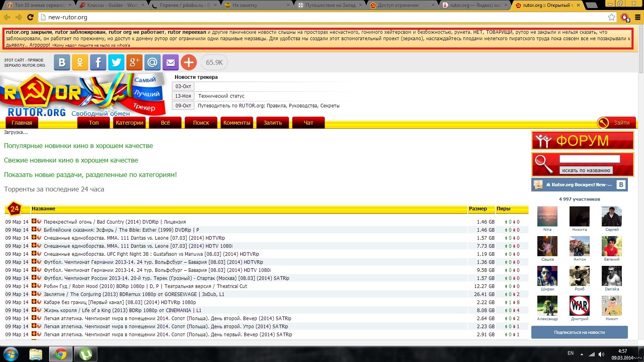Open Windows Start button
The height and width of the screenshot is (362, 644).
(x=11, y=354)
